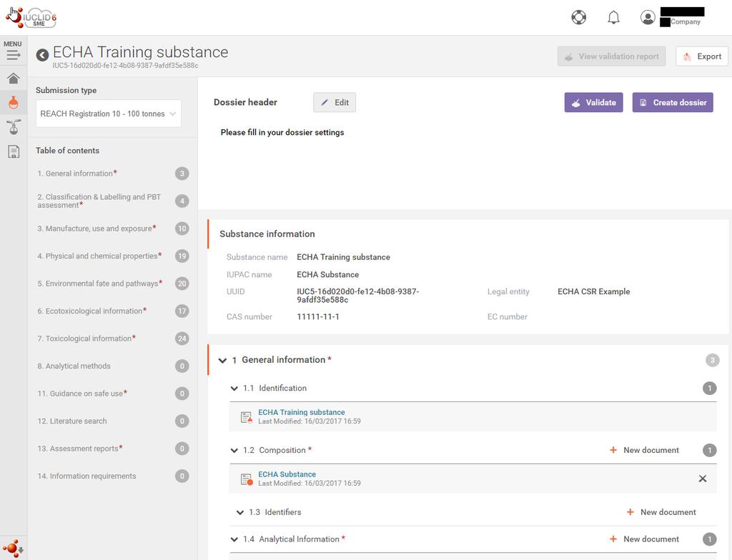Open 1. General information in table of contents
The width and height of the screenshot is (732, 560).
77,173
